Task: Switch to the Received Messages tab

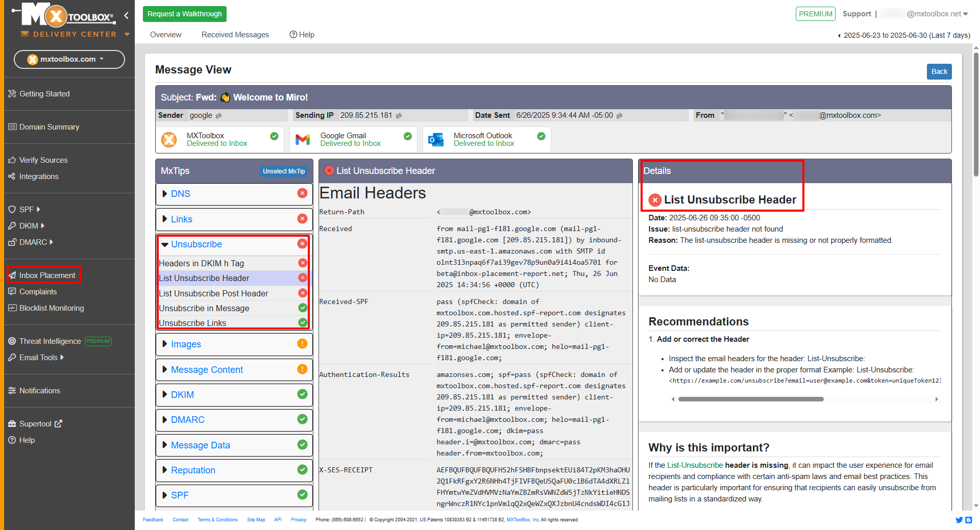Action: click(x=235, y=35)
